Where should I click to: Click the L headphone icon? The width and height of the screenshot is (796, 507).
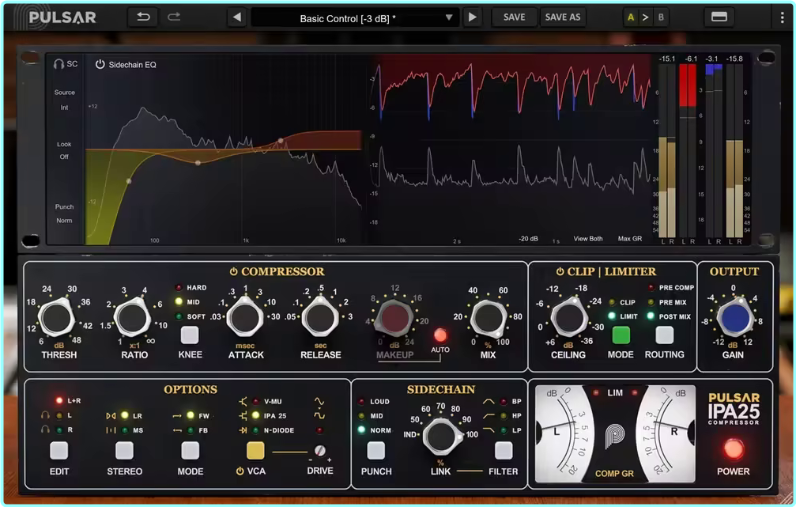[x=45, y=416]
